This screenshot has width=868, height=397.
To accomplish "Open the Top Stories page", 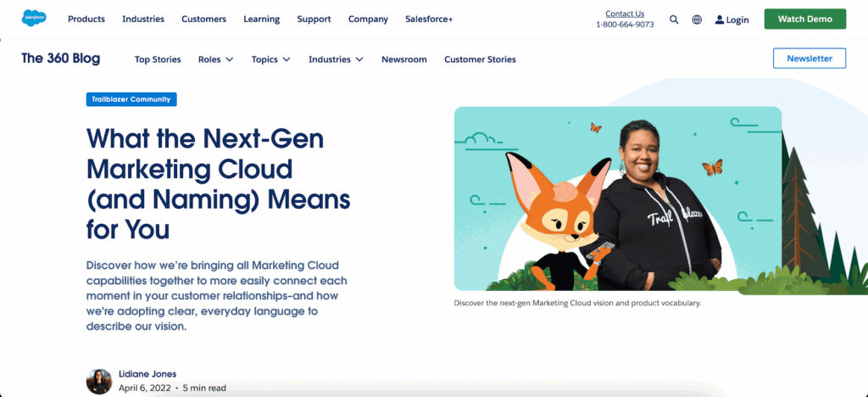I will click(x=158, y=59).
